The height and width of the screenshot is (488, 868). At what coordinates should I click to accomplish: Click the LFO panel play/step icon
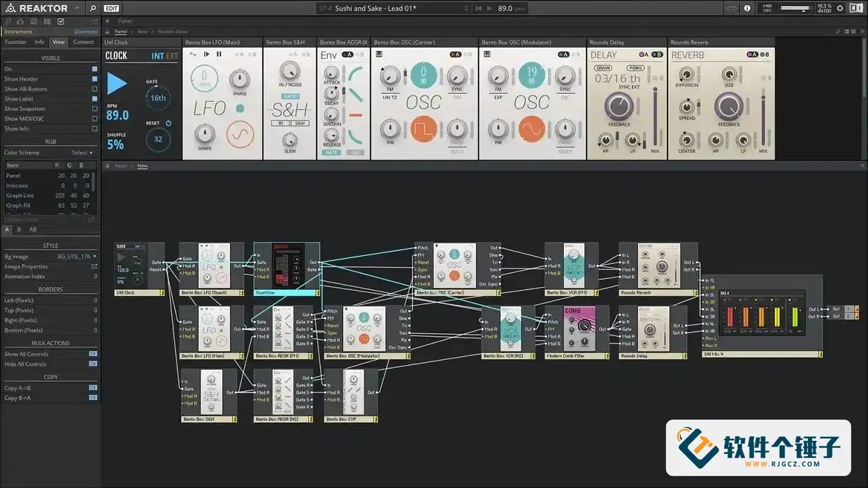(x=207, y=54)
